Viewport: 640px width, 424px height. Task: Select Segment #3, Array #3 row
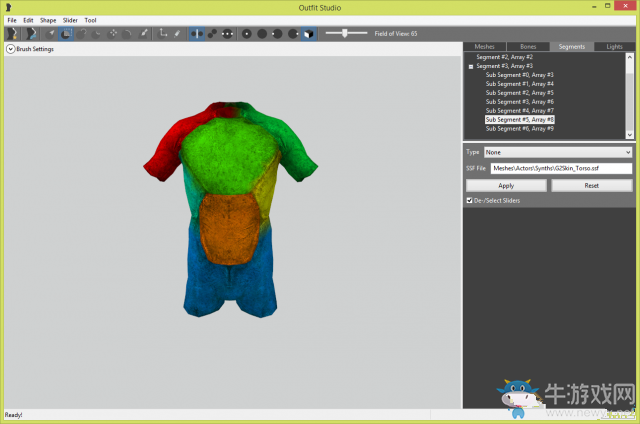504,66
